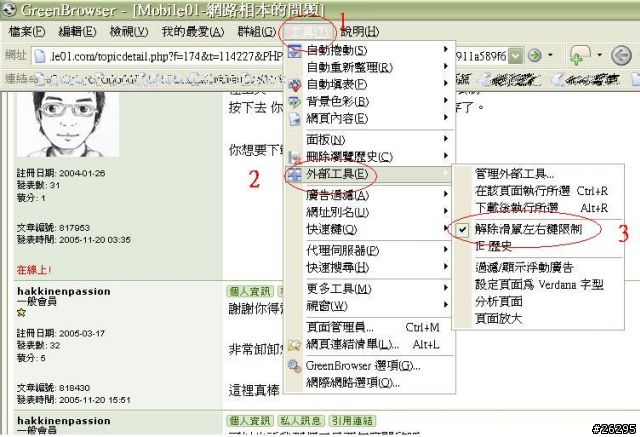Select IE 歷史 in submenu
The width and height of the screenshot is (640, 437).
pos(538,246)
